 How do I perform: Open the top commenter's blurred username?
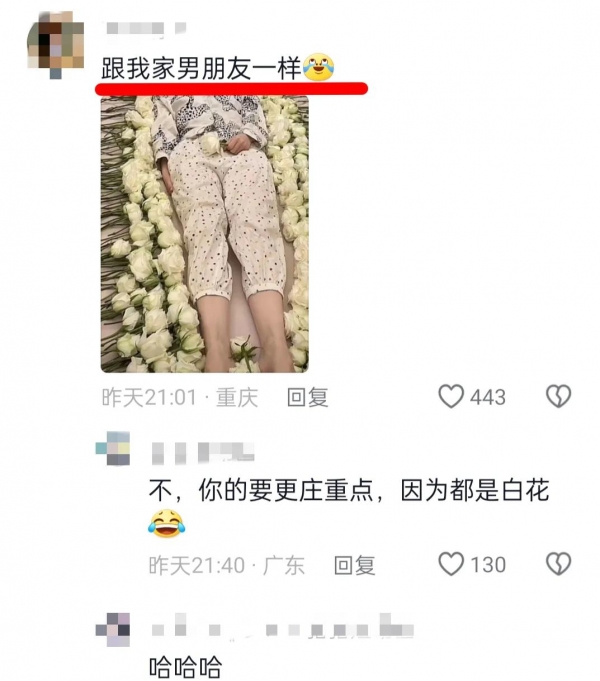click(146, 29)
